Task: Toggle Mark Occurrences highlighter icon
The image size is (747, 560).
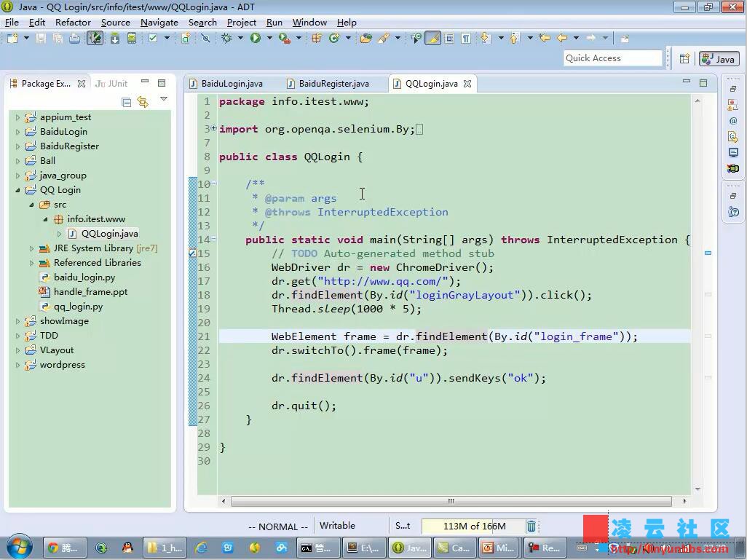Action: 432,38
